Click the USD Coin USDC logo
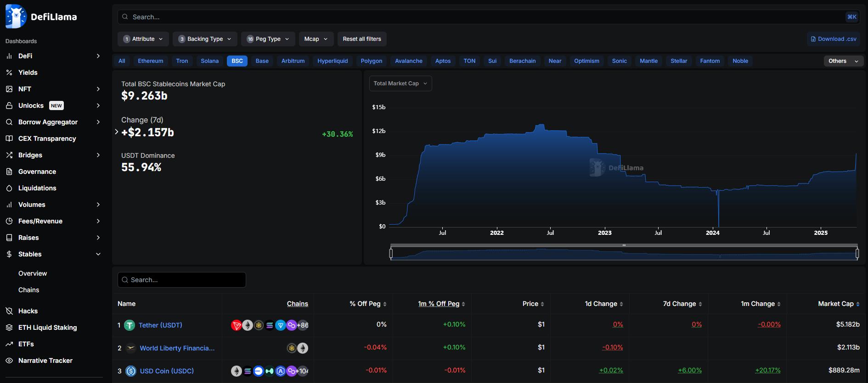Viewport: 868px width, 383px height. coord(131,371)
